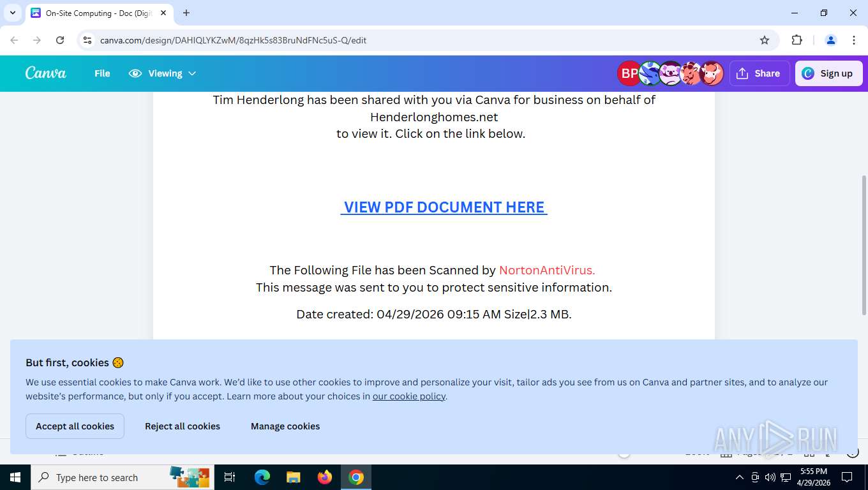Open the Chrome profile icon
868x490 pixels.
click(x=831, y=40)
